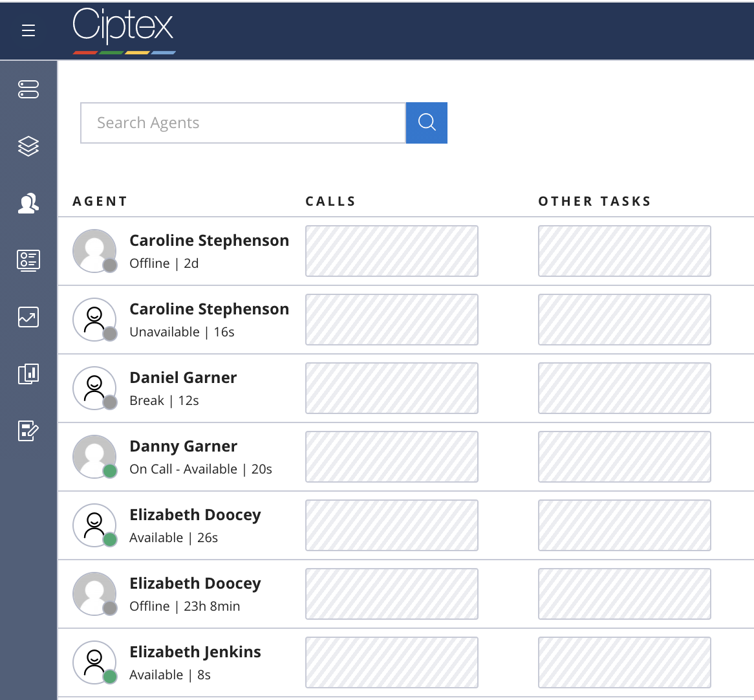The width and height of the screenshot is (754, 700).
Task: Click Danny Garner's other tasks slot
Action: pyautogui.click(x=625, y=457)
